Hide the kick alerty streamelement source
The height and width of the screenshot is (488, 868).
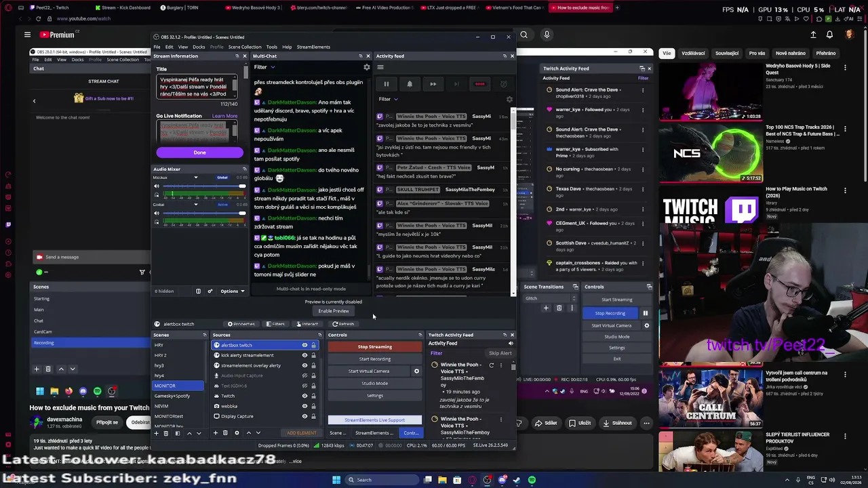[304, 355]
